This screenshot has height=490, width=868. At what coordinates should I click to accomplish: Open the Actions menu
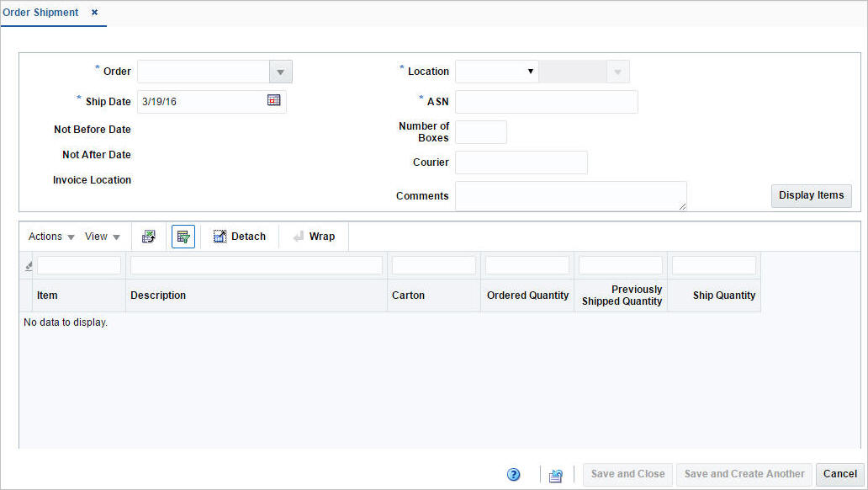[48, 236]
